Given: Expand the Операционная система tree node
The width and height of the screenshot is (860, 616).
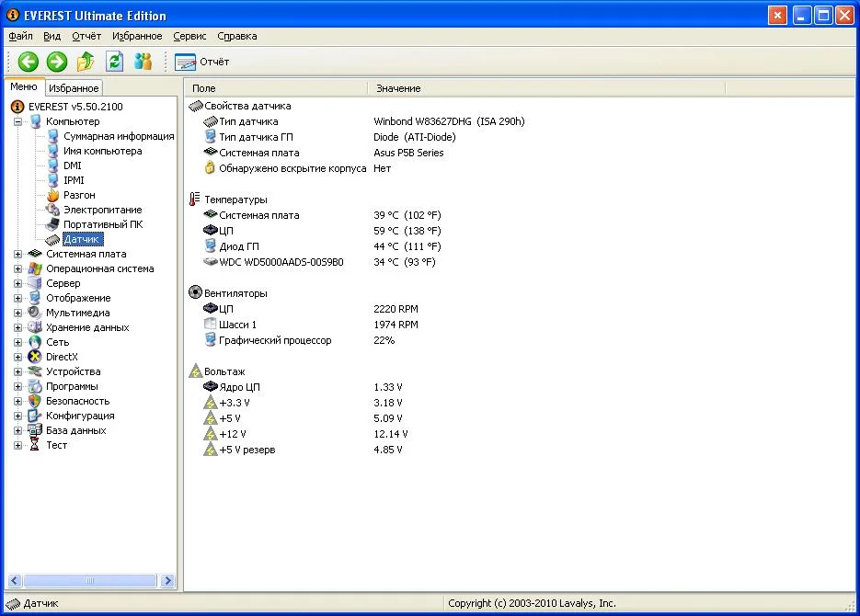Looking at the screenshot, I should click(x=18, y=268).
